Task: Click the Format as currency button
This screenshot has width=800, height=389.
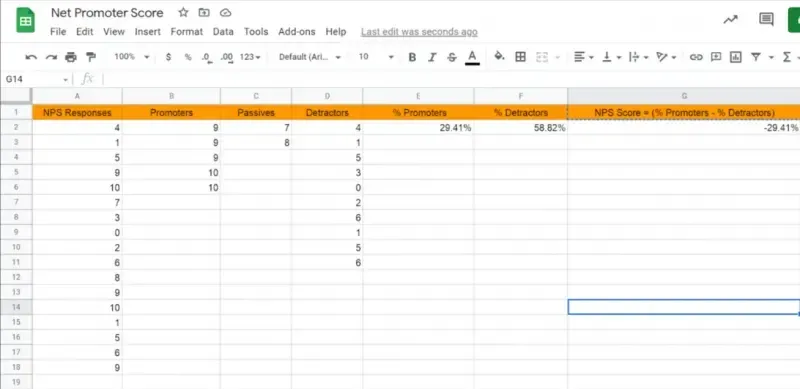Action: click(x=168, y=57)
